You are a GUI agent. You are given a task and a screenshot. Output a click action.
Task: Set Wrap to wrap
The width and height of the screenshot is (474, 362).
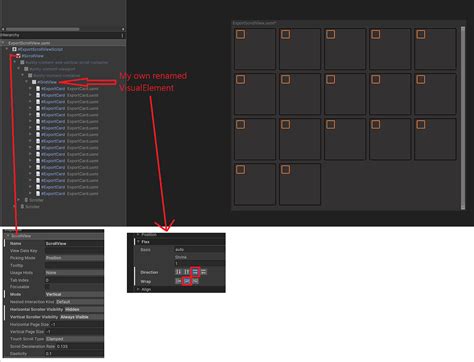click(x=187, y=281)
